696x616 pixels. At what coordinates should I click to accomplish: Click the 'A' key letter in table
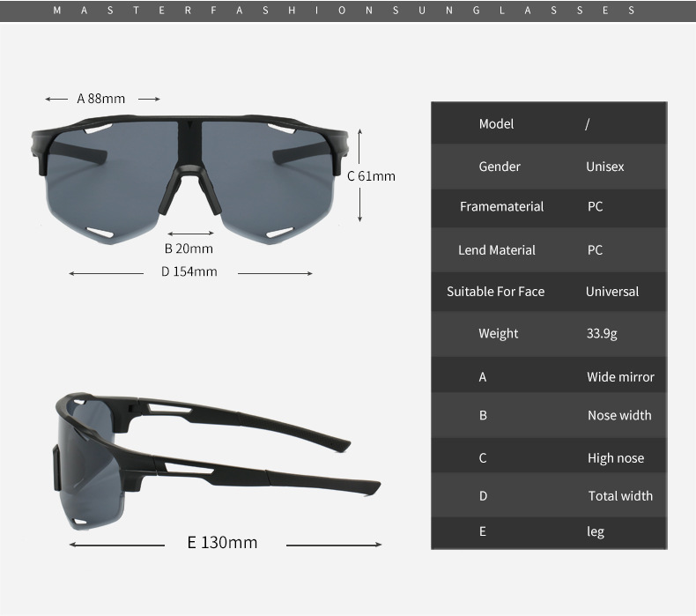[483, 377]
